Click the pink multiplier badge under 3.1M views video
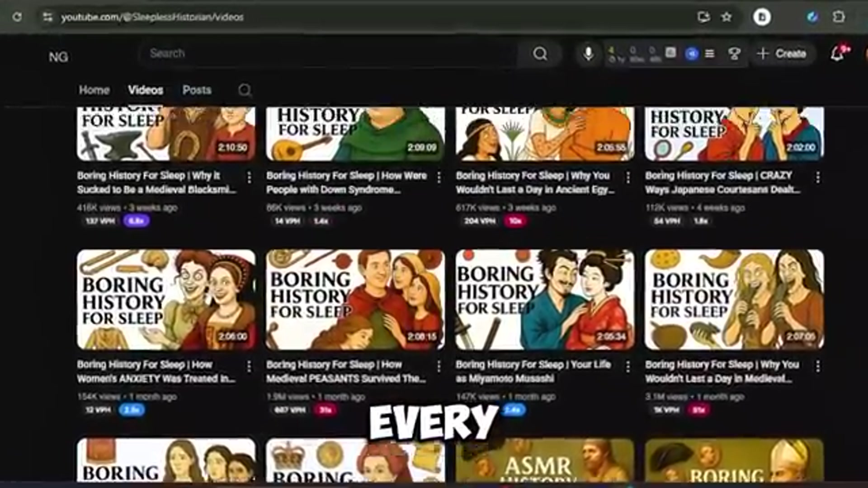Screen dimensions: 868x488 698,410
